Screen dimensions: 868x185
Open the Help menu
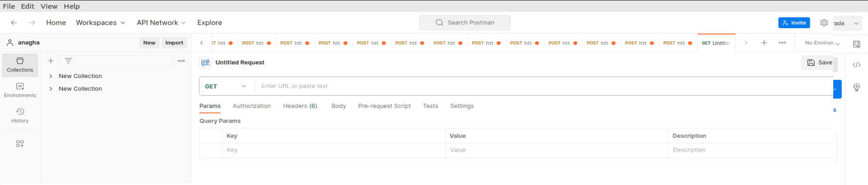(x=72, y=6)
